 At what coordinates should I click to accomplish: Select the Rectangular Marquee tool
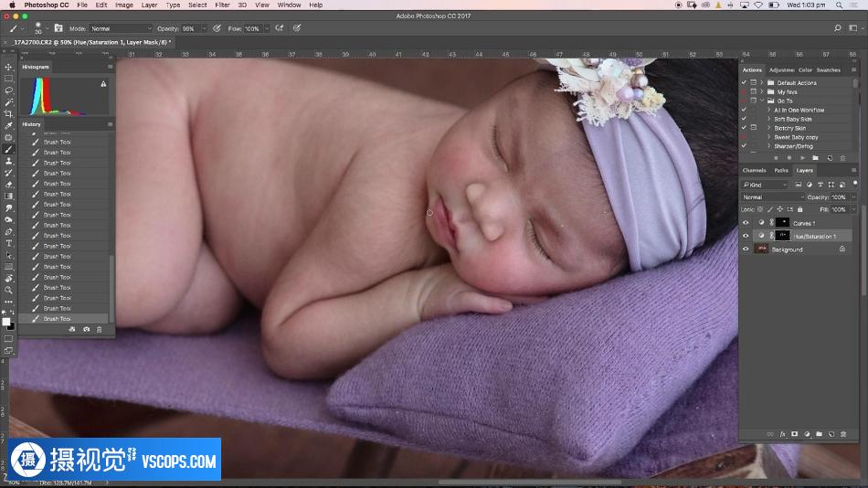tap(8, 79)
